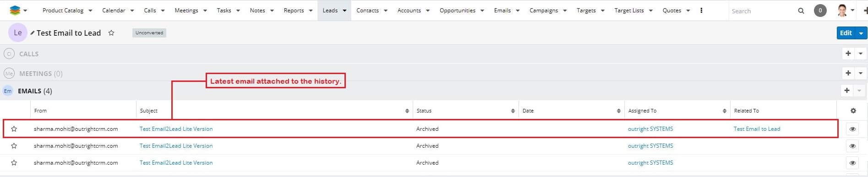Click the plus icon in Emails subpanel
868x177 pixels.
click(x=847, y=91)
